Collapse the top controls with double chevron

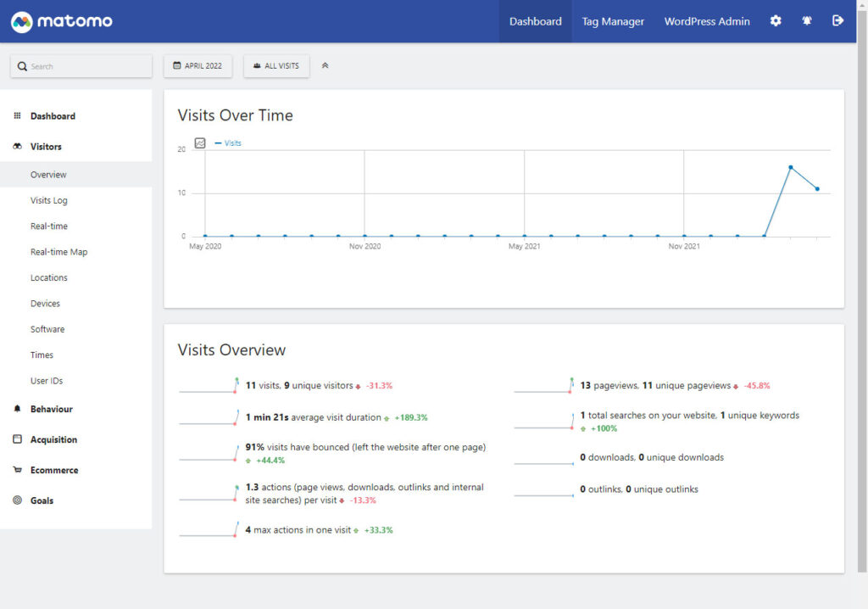click(325, 66)
